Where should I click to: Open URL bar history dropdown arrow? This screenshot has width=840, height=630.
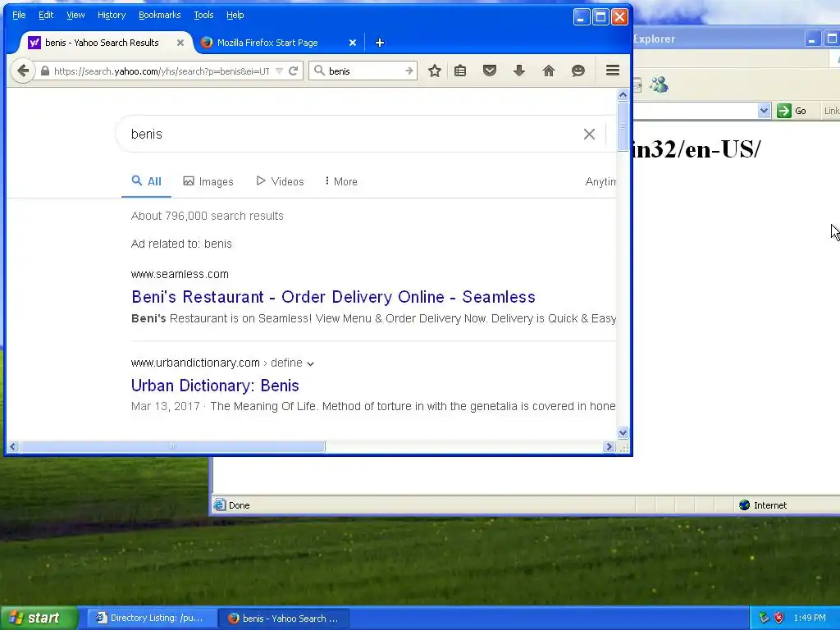(x=279, y=71)
